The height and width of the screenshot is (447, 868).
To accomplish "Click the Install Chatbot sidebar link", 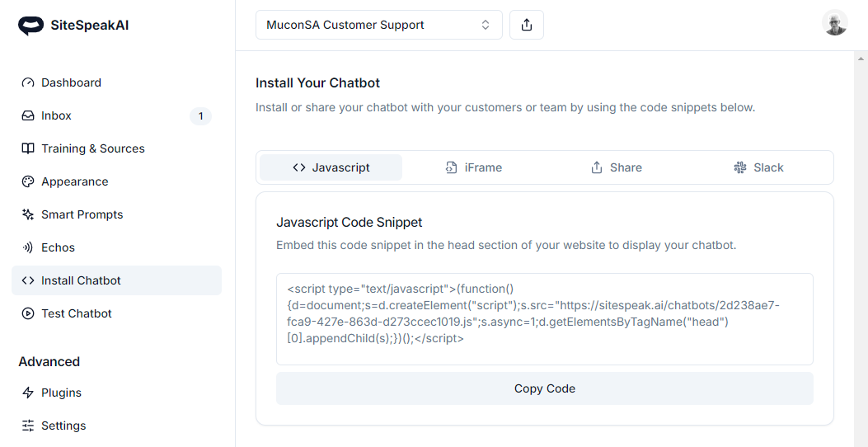I will pyautogui.click(x=81, y=280).
